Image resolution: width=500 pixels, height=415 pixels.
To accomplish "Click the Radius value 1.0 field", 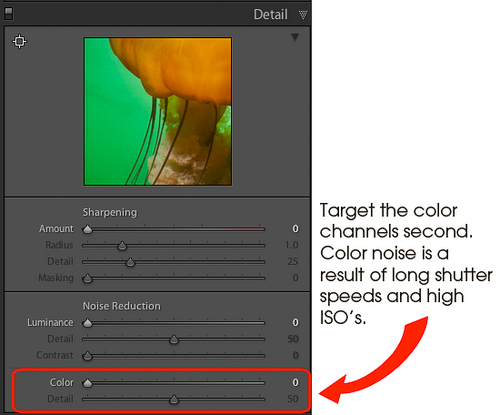I will pyautogui.click(x=292, y=245).
